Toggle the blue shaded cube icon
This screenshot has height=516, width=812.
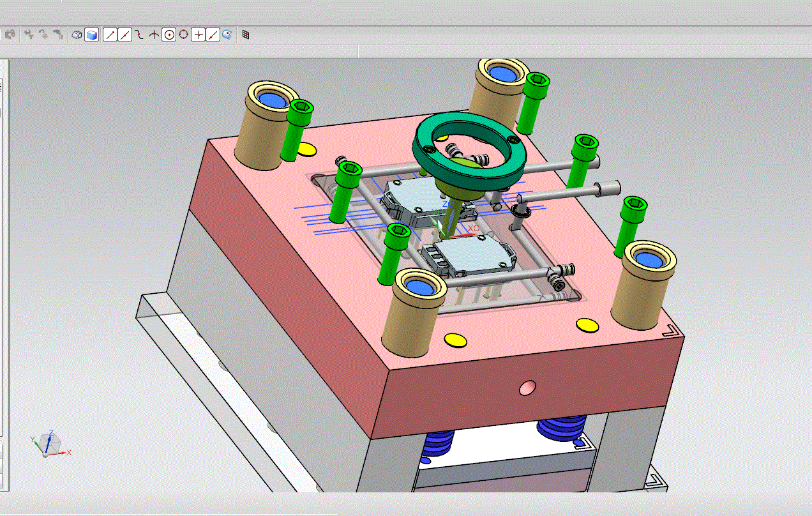click(x=91, y=34)
